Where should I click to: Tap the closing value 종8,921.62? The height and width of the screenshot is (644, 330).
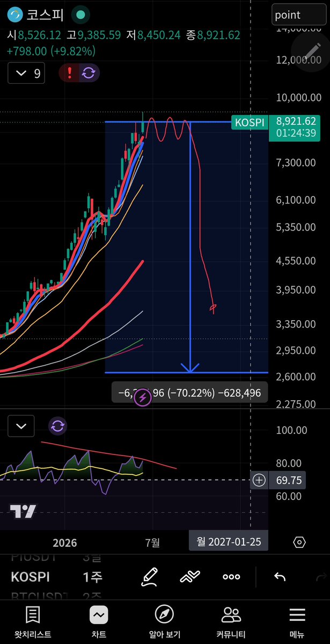213,35
